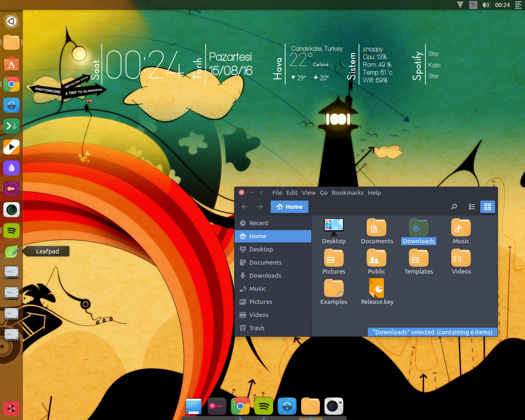
Task: Launch the orange play-button media app
Action: click(11, 147)
